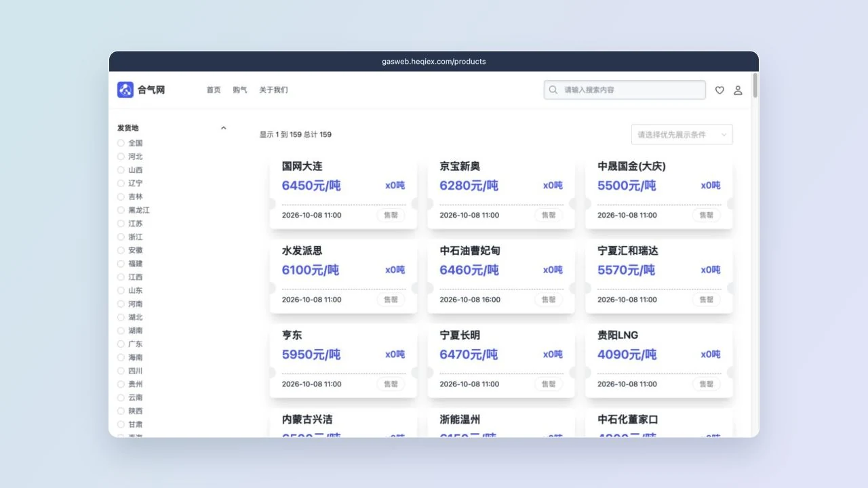Select the 吉林 radio option
868x488 pixels.
121,197
